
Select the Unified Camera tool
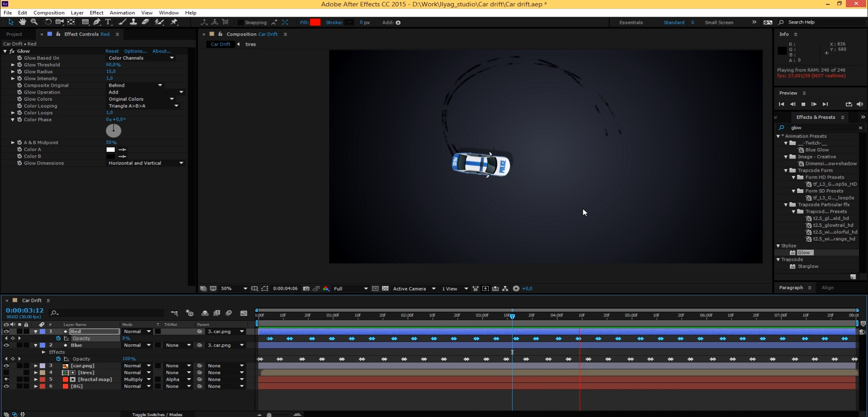click(59, 22)
